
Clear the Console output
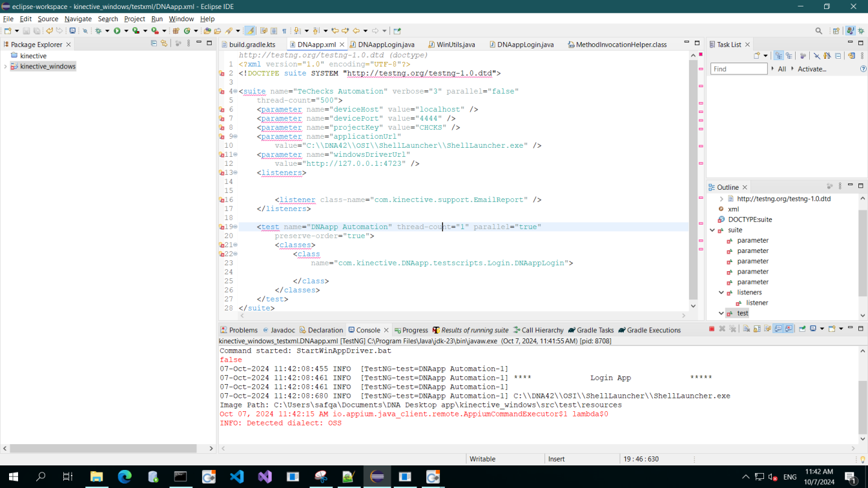746,329
